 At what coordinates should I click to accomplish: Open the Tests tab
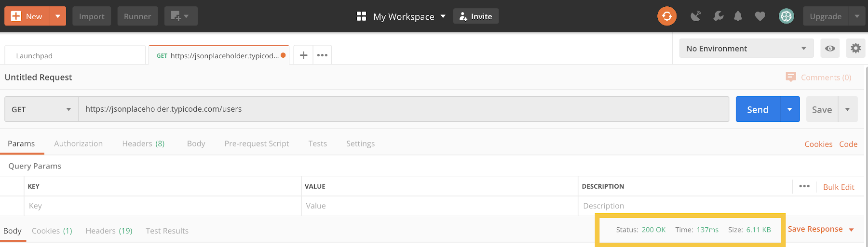[x=318, y=143]
